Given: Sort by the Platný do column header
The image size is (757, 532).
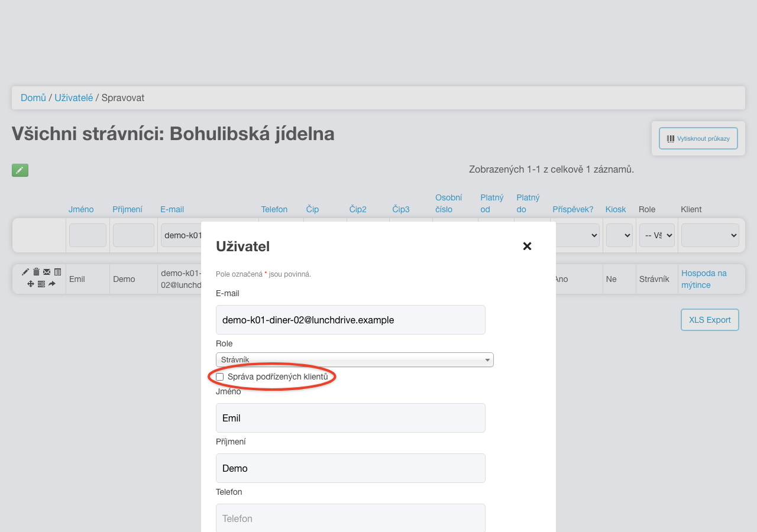Looking at the screenshot, I should pos(528,203).
